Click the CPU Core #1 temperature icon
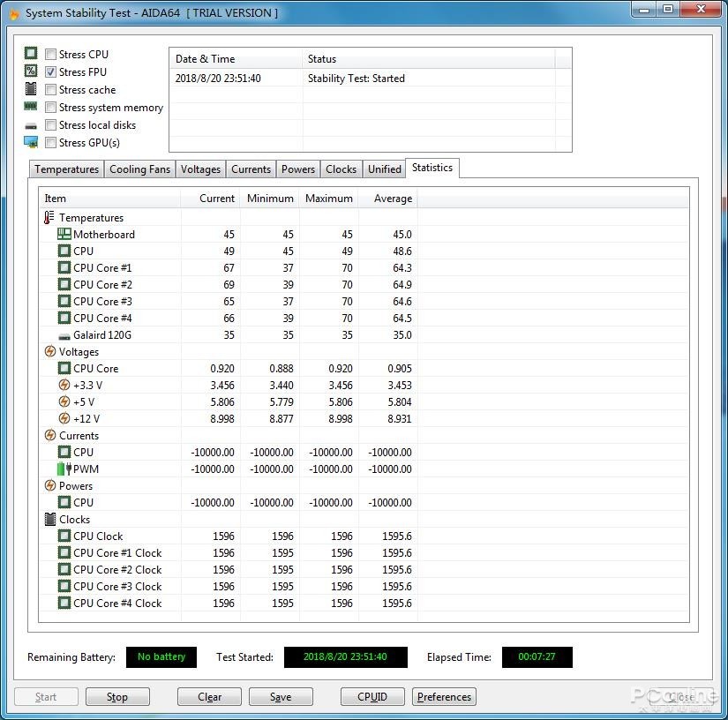 [64, 267]
